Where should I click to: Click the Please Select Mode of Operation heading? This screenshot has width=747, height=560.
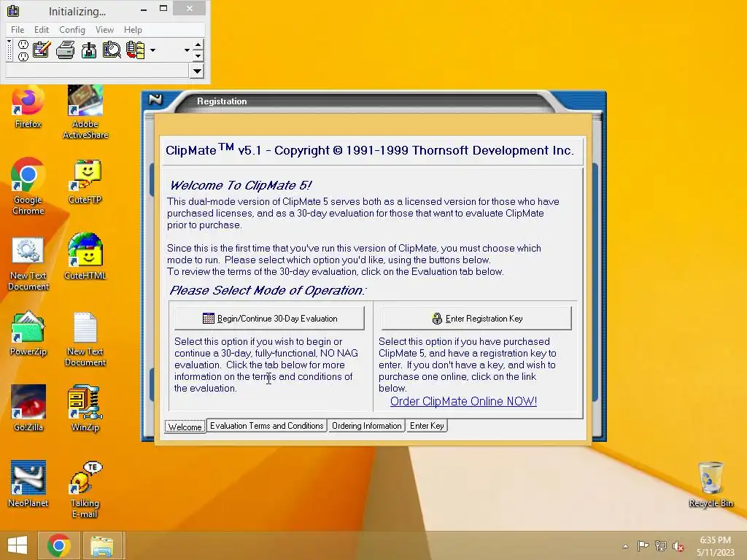[268, 290]
